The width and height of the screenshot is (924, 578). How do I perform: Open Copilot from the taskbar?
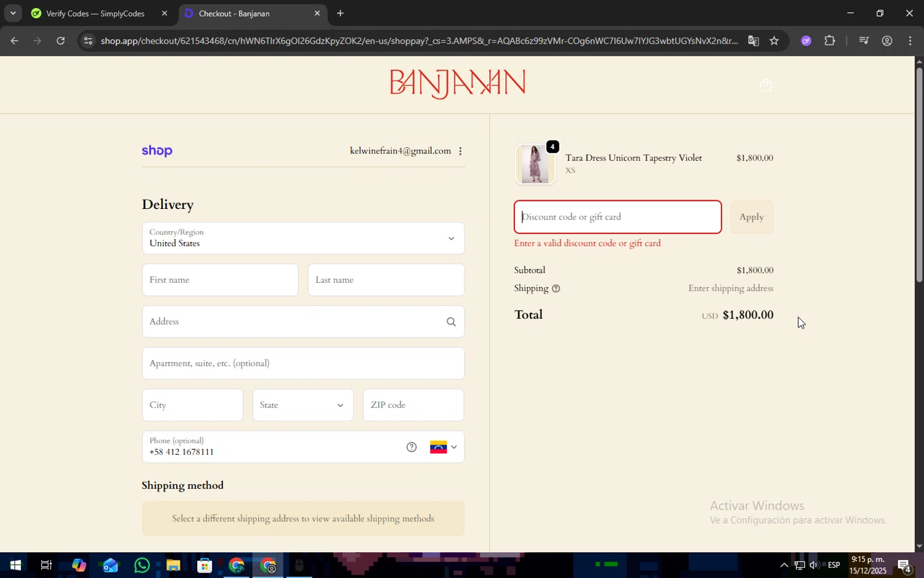tap(78, 565)
